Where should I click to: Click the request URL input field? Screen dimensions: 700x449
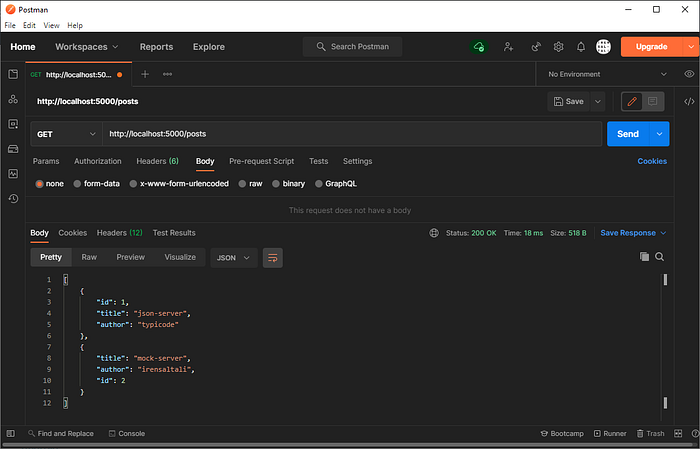[352, 134]
